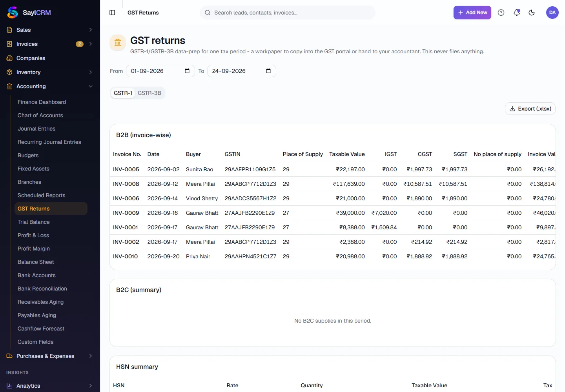This screenshot has height=392, width=565.
Task: Click the Purchases & Expenses icon
Action: point(9,356)
